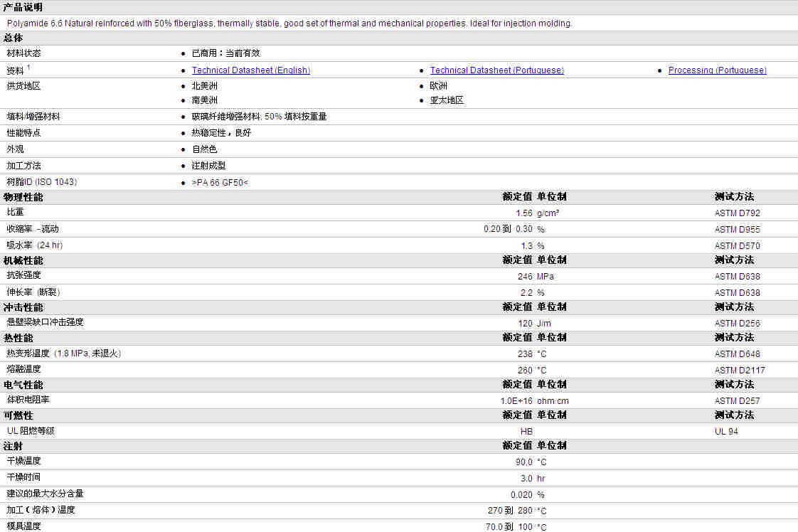Select ASTM D256 test method
The height and width of the screenshot is (532, 798).
click(x=737, y=324)
